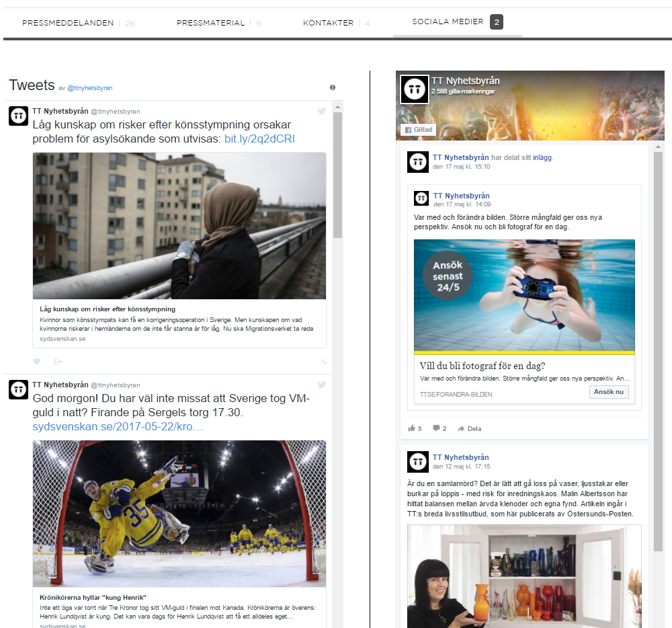The image size is (672, 628).
Task: Open 'Vill du bli fotograf för en dag?' headline
Action: 482,366
